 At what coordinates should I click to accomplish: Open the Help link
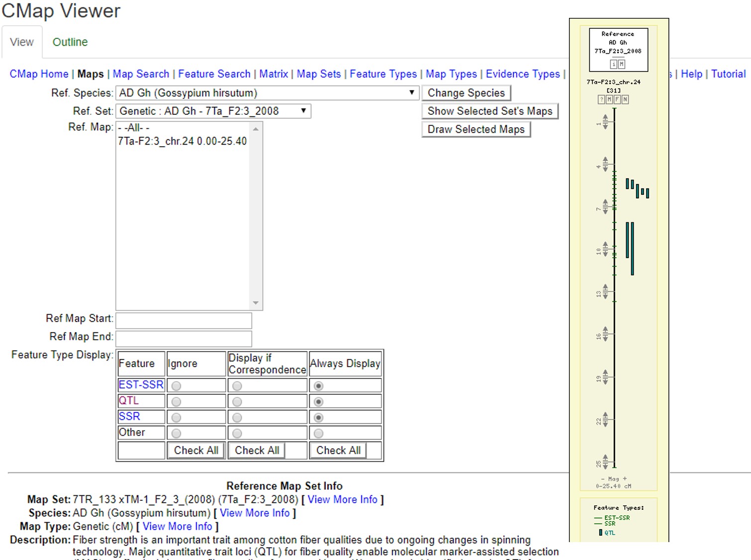pos(691,74)
